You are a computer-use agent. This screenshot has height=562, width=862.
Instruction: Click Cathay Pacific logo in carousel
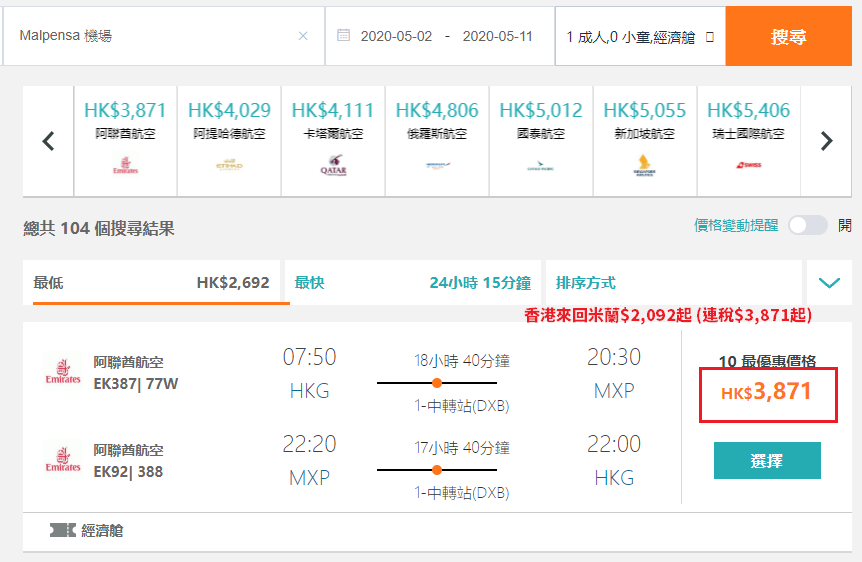pyautogui.click(x=541, y=166)
